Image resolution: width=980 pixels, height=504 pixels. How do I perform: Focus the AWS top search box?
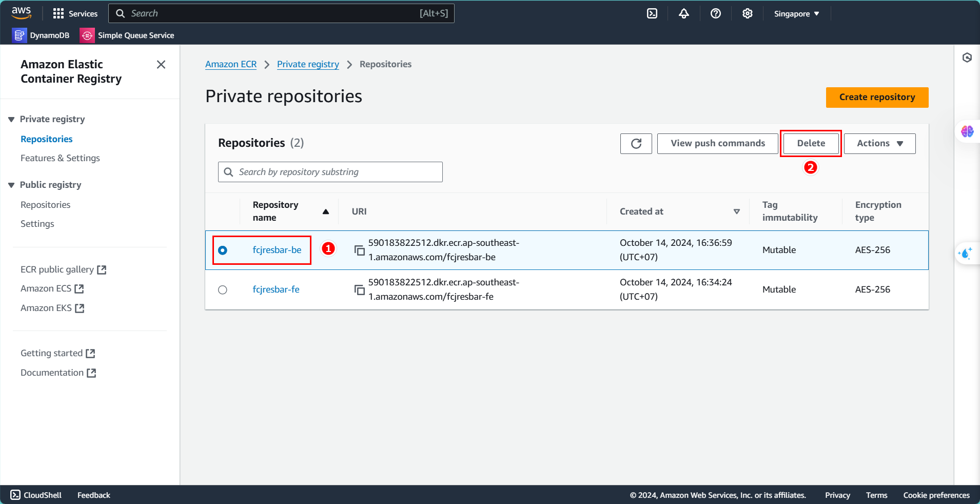pos(281,13)
